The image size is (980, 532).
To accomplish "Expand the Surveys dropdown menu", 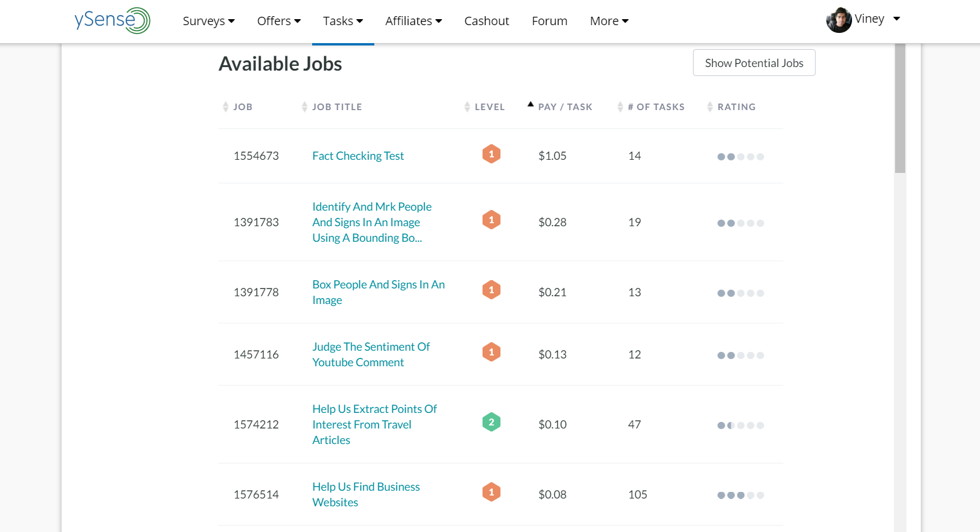I will [x=209, y=21].
